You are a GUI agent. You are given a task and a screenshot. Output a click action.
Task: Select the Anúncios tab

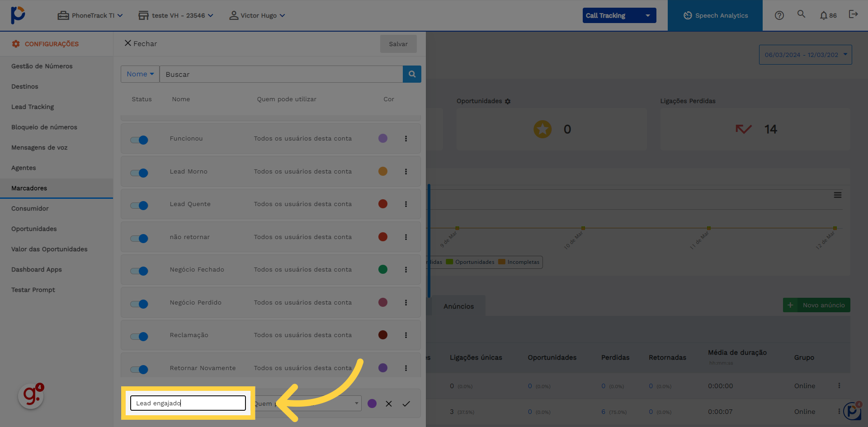coord(458,306)
